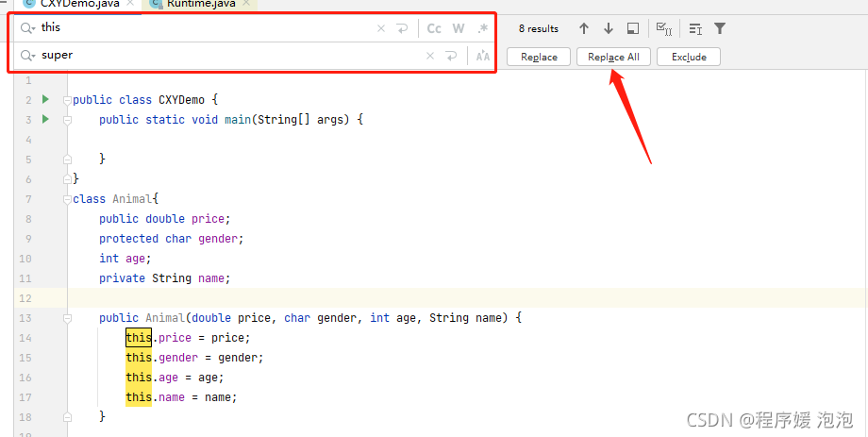Image resolution: width=868 pixels, height=437 pixels.
Task: Click 'int age;' declaration
Action: click(125, 259)
